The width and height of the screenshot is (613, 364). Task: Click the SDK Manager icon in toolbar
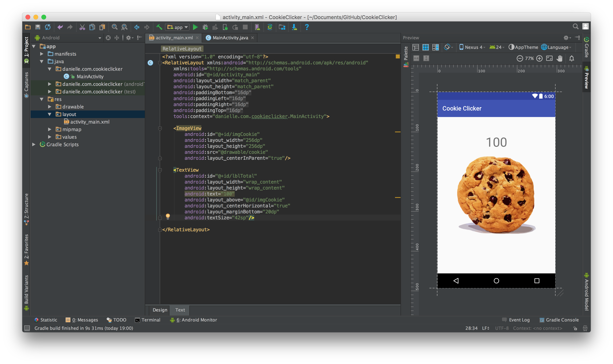pyautogui.click(x=294, y=27)
